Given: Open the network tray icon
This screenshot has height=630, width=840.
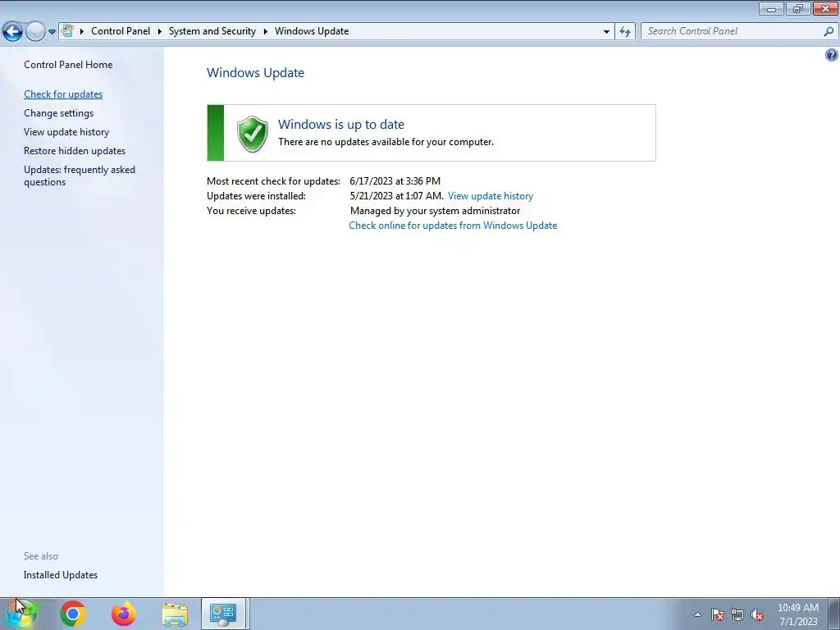Looking at the screenshot, I should click(x=737, y=614).
